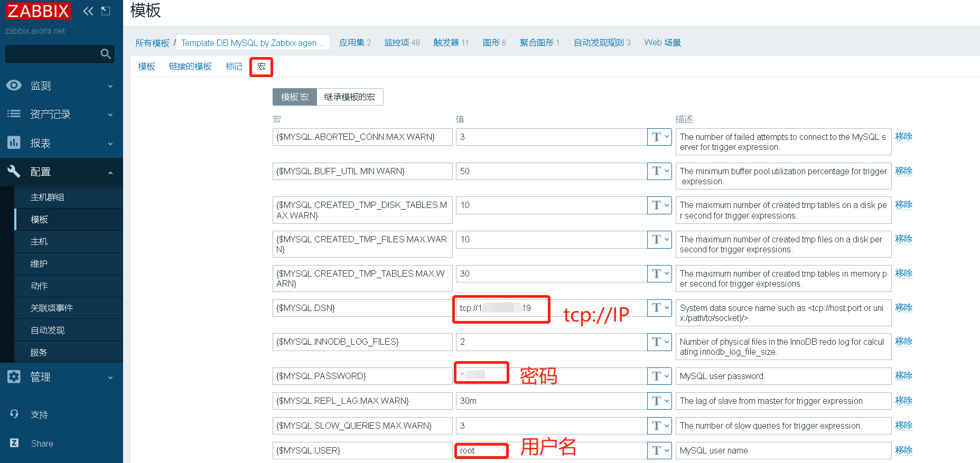Expand the 监测 menu chevron
Viewport: 980px width, 463px height.
(110, 86)
